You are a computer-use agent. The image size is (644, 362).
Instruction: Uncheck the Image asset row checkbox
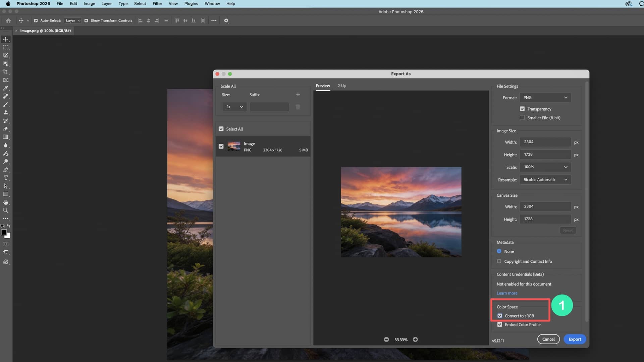221,146
